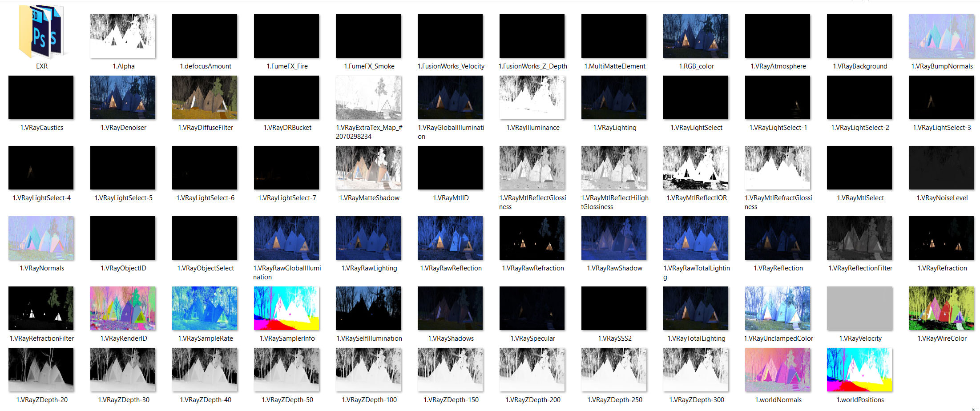Select the 1.VRayMtlReflectHilightGlossiness thumbnail
Viewport: 980px width, 411px height.
click(614, 168)
